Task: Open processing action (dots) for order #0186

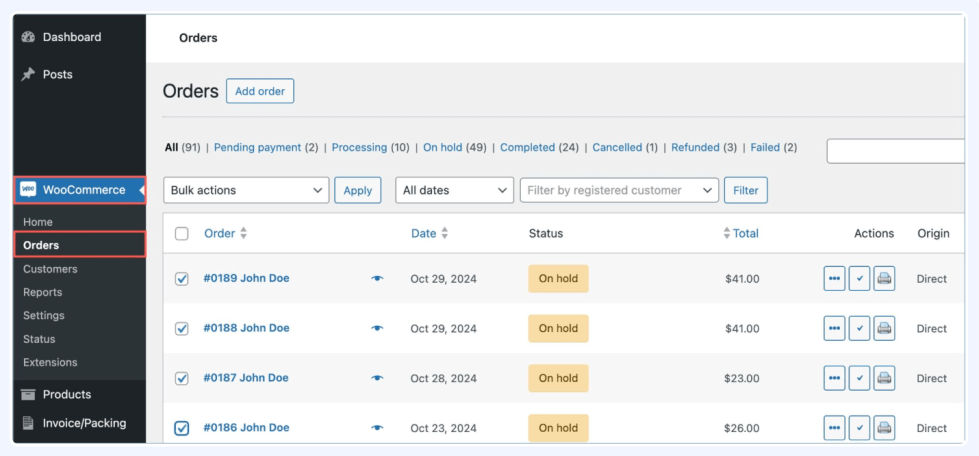Action: coord(834,428)
